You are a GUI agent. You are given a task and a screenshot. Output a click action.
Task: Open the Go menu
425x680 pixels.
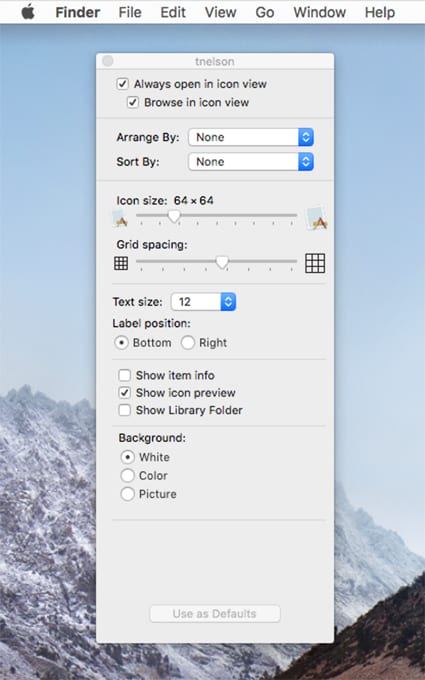[265, 12]
